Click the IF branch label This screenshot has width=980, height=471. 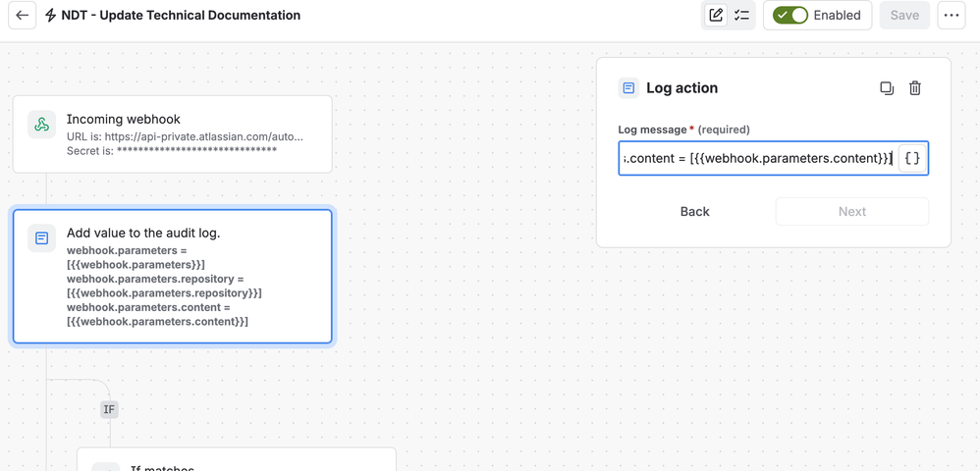tap(109, 409)
